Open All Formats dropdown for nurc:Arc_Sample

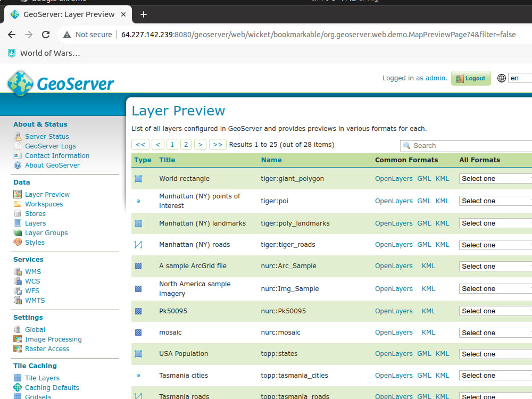495,267
